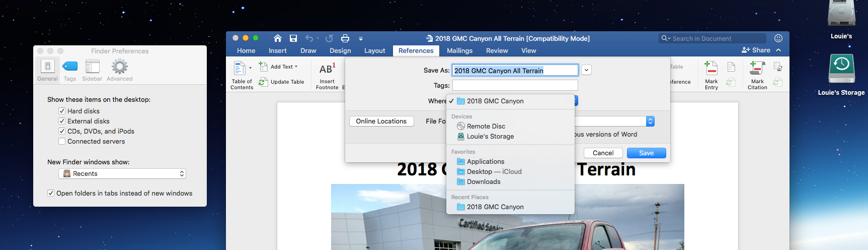Click the Home icon in Word's title bar
The image size is (868, 250).
coord(277,38)
